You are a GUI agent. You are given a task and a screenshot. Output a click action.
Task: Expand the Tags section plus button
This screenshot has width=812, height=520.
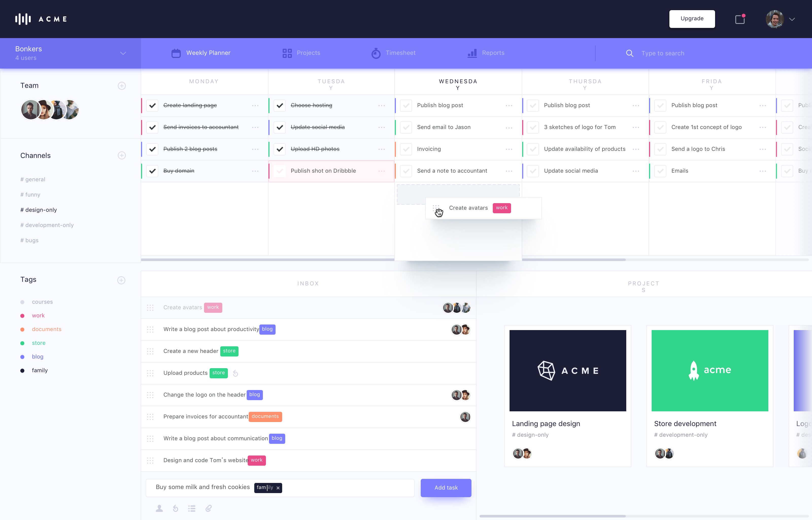coord(122,280)
